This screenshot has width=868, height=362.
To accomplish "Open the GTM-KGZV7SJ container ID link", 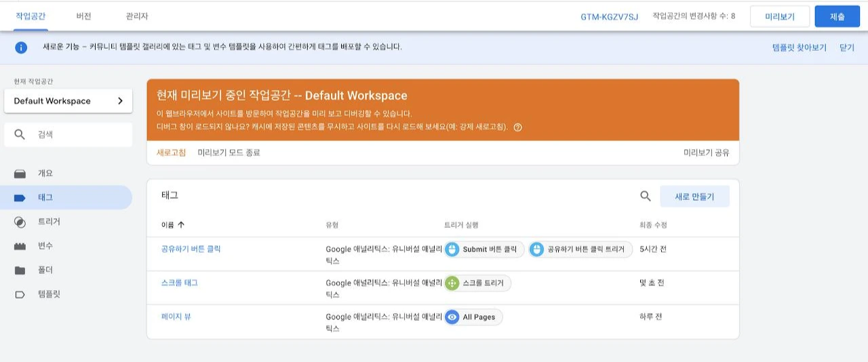I will [x=610, y=16].
